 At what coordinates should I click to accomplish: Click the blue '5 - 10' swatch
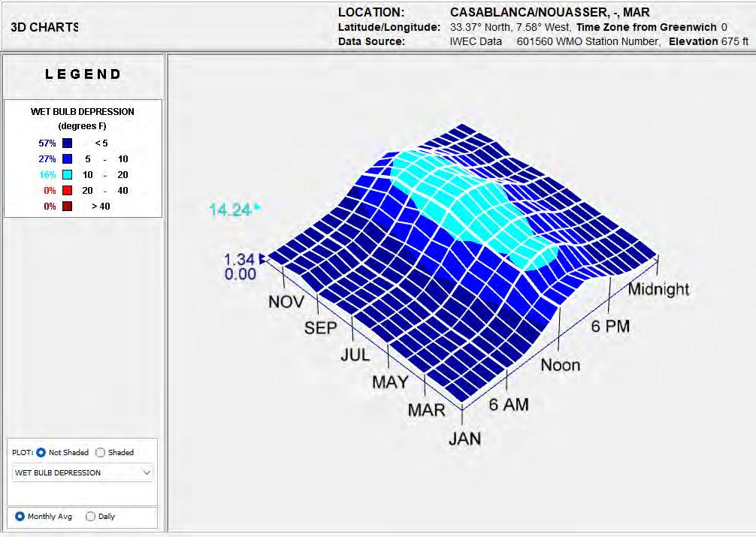pyautogui.click(x=68, y=158)
